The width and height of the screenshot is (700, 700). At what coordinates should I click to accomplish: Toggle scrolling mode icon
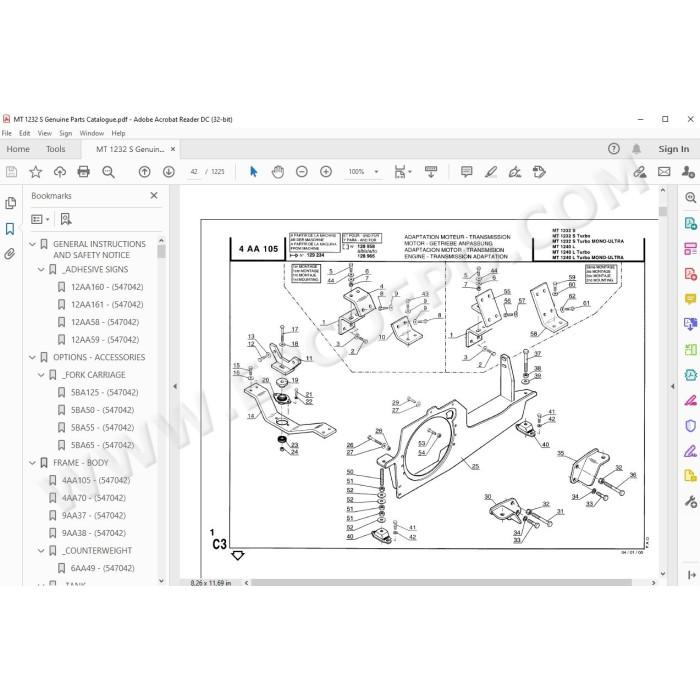[431, 172]
